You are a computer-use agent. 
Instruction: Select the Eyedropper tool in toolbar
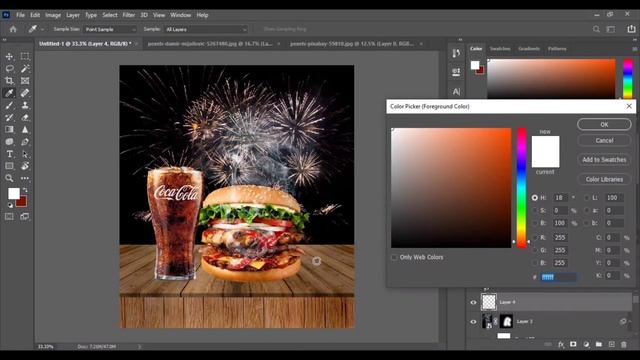point(9,93)
